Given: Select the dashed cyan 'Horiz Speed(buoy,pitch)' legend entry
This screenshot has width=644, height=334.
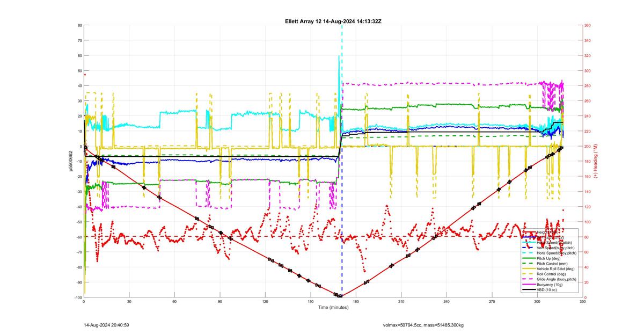Looking at the screenshot, I should click(x=557, y=253).
